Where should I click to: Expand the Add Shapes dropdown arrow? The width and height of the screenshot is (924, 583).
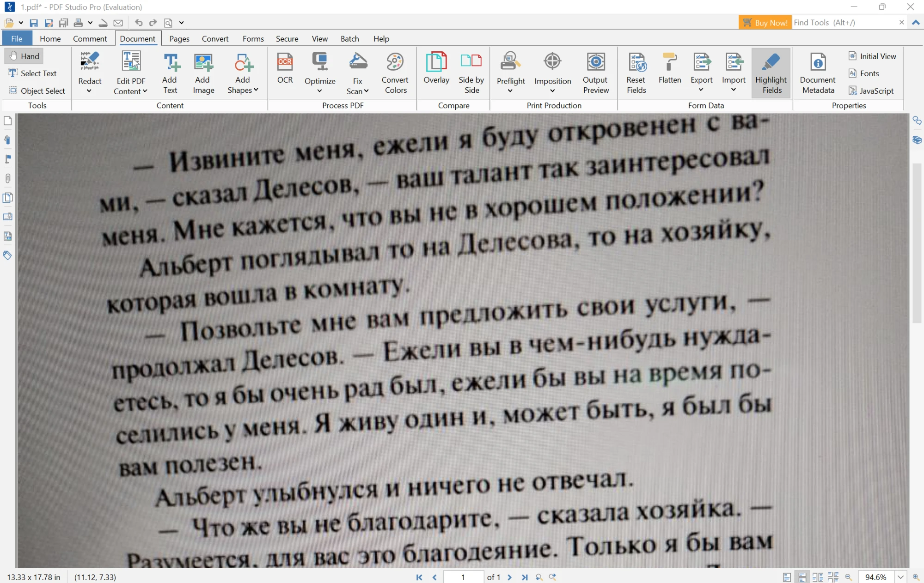point(256,90)
